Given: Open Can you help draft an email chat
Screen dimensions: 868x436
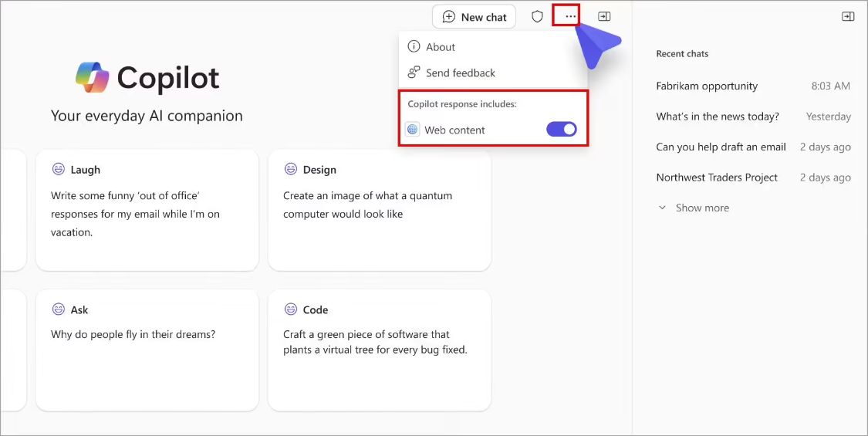Looking at the screenshot, I should (721, 147).
